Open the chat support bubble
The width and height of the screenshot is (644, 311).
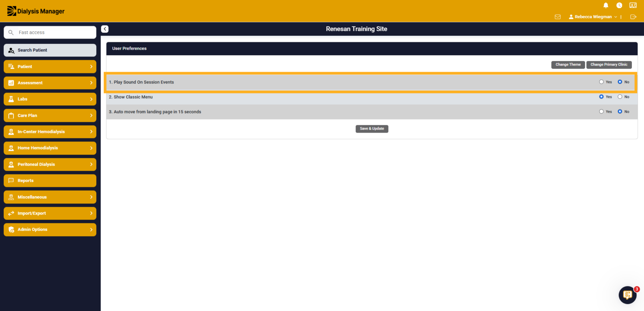pos(627,295)
